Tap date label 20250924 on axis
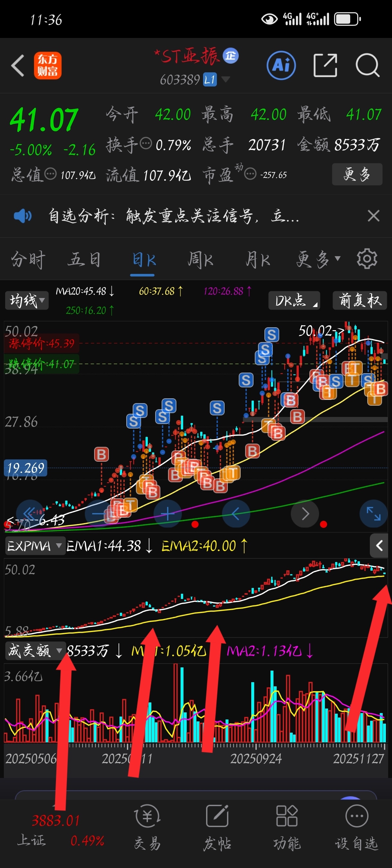The width and height of the screenshot is (392, 868). [x=256, y=758]
